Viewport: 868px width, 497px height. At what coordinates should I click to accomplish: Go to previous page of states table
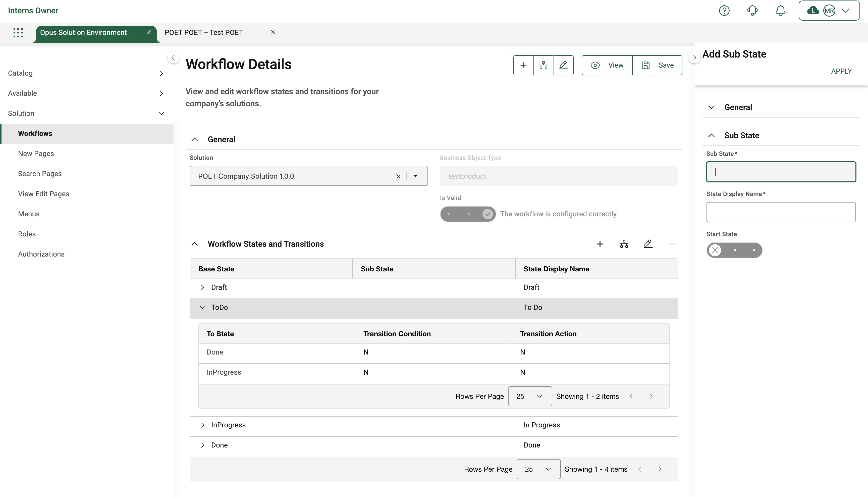tap(640, 469)
